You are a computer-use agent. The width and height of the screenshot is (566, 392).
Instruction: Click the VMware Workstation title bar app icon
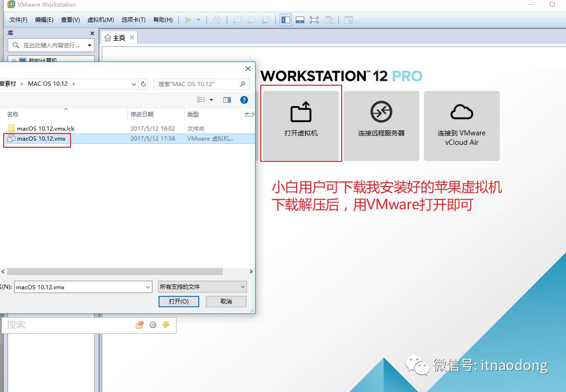(11, 4)
